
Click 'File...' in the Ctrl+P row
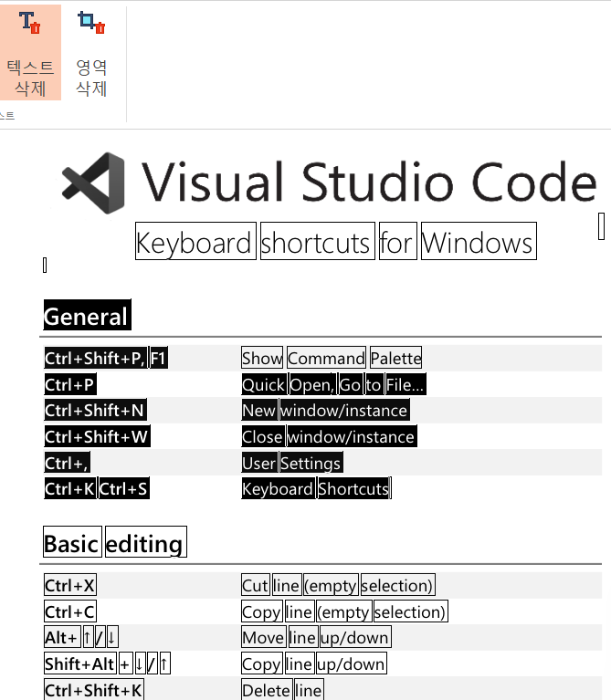[406, 384]
